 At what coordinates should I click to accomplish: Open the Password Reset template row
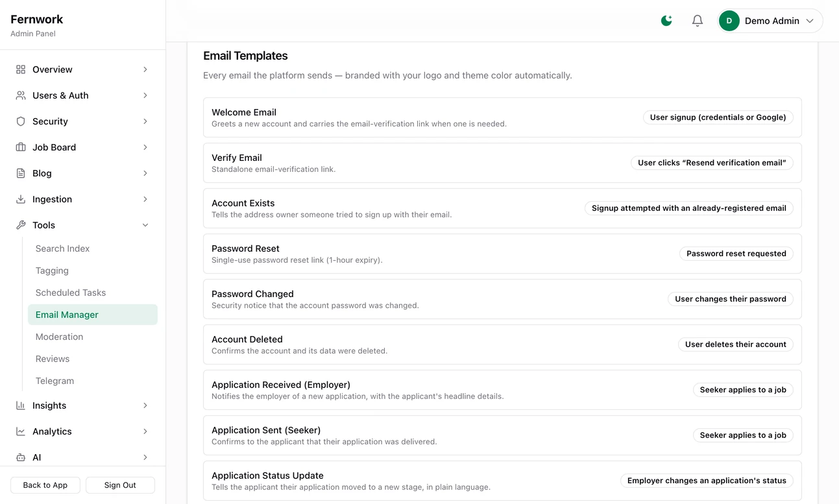tap(502, 254)
